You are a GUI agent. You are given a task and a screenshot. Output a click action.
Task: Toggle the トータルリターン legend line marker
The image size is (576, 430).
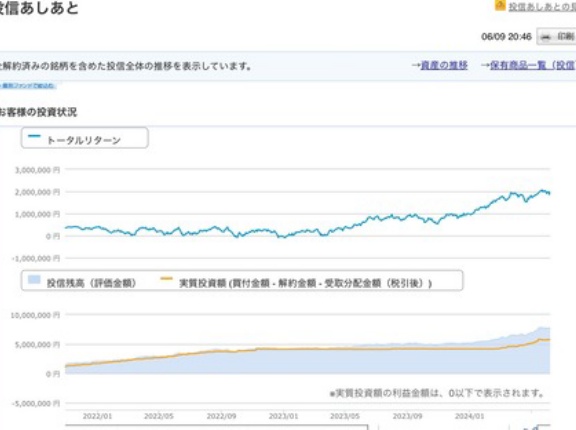[34, 137]
